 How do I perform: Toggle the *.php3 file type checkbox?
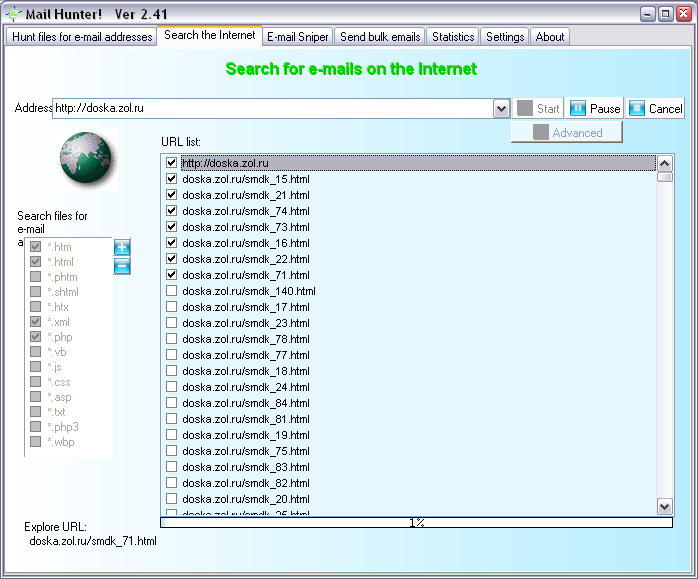36,426
